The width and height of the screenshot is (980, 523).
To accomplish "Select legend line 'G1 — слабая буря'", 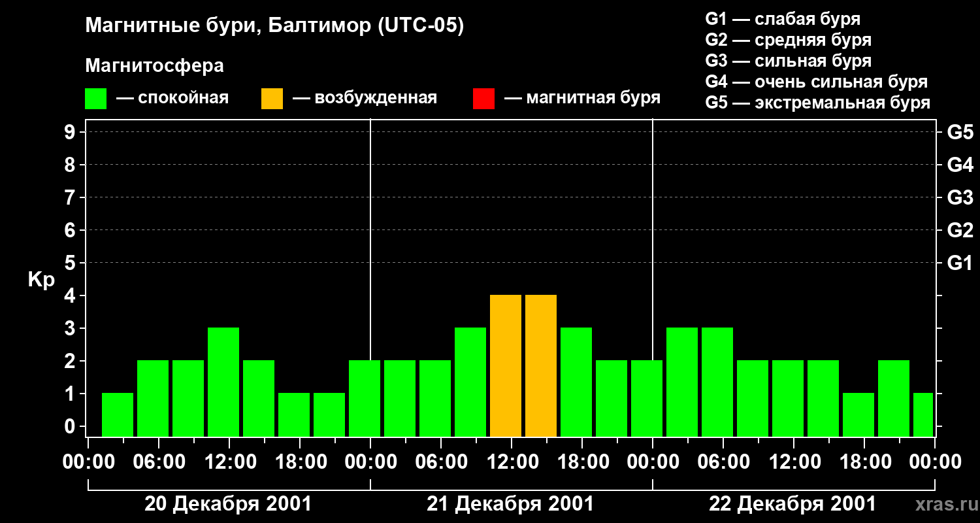I will click(x=783, y=19).
